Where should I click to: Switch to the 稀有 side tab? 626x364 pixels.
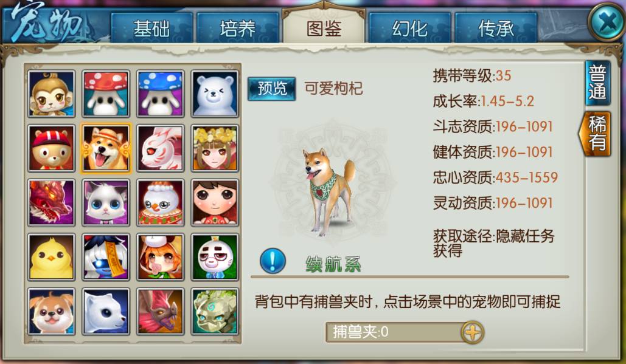(596, 134)
